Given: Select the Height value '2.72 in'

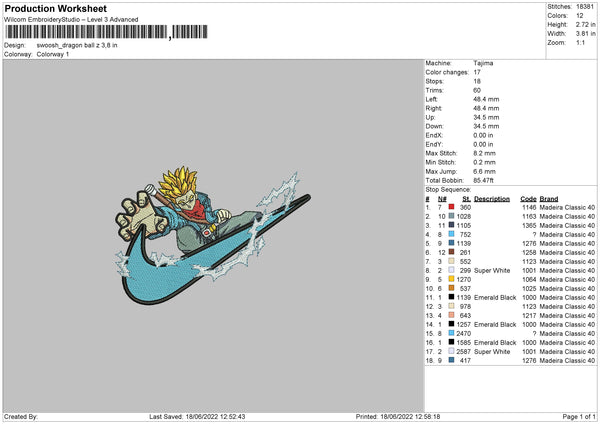Looking at the screenshot, I should click(585, 24).
